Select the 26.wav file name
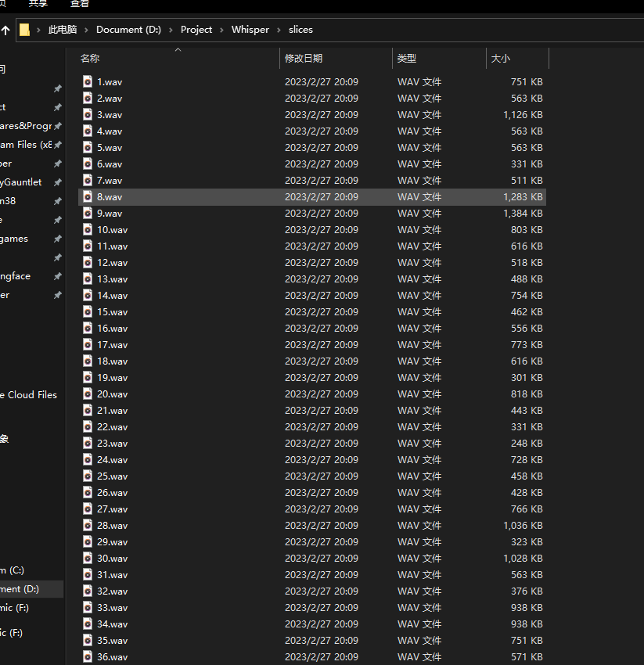The image size is (644, 665). pyautogui.click(x=112, y=492)
